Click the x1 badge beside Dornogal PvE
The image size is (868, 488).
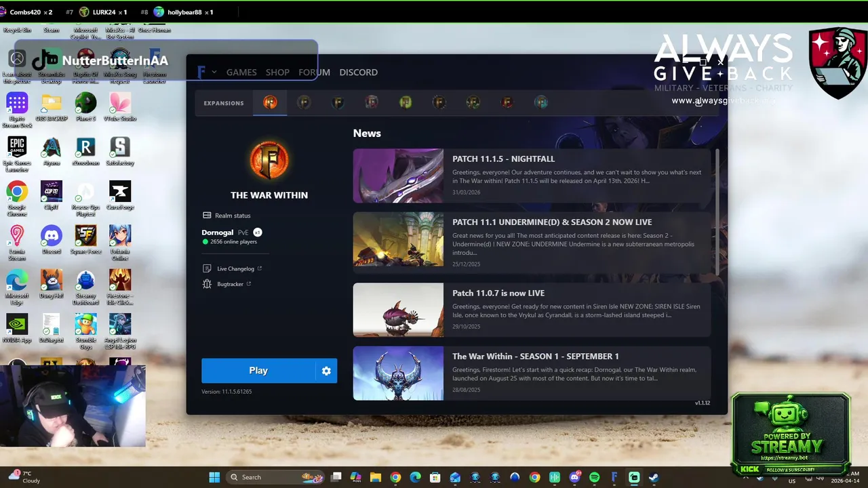coord(258,232)
